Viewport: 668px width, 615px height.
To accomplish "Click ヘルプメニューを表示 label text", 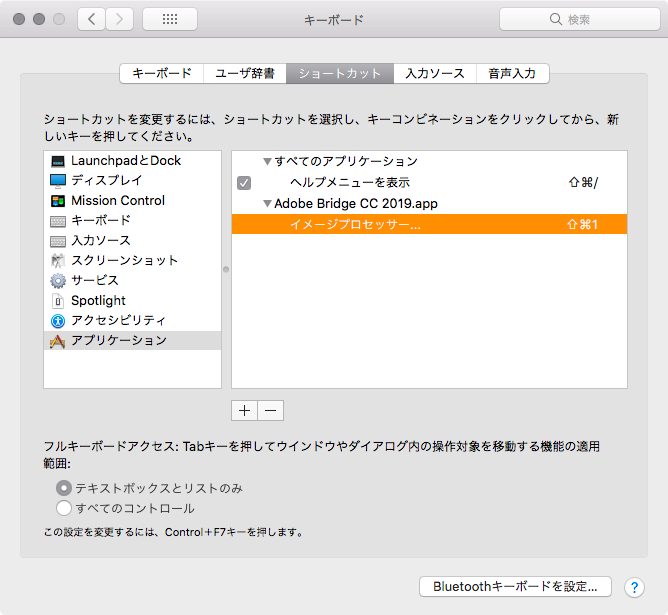I will coord(350,183).
